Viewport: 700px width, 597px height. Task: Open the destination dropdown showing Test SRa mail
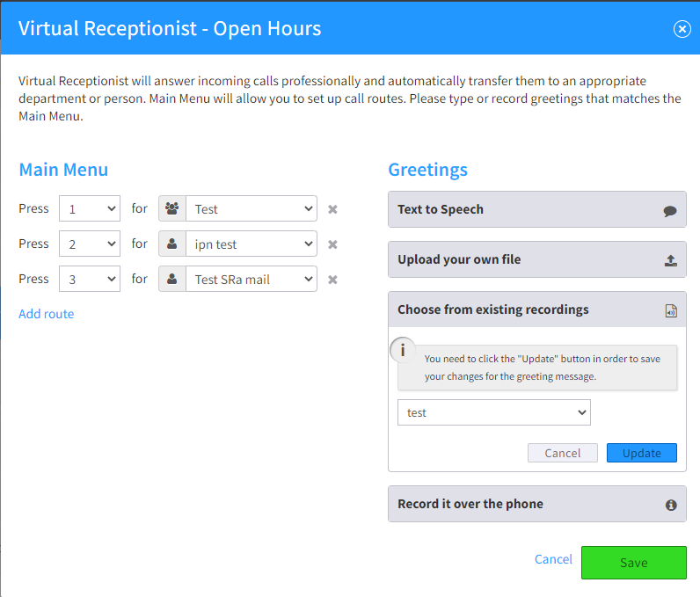(x=252, y=279)
